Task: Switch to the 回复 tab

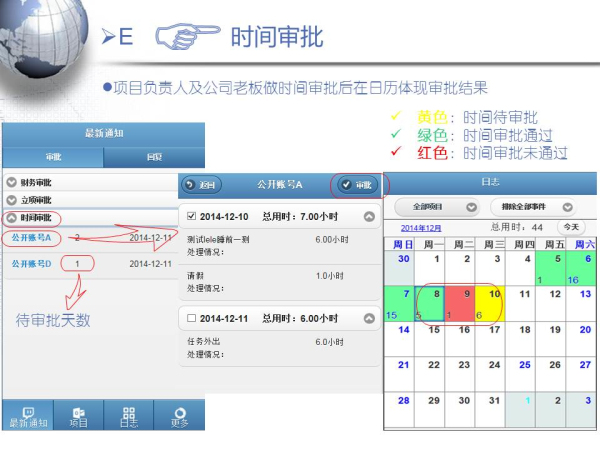Action: (x=153, y=158)
